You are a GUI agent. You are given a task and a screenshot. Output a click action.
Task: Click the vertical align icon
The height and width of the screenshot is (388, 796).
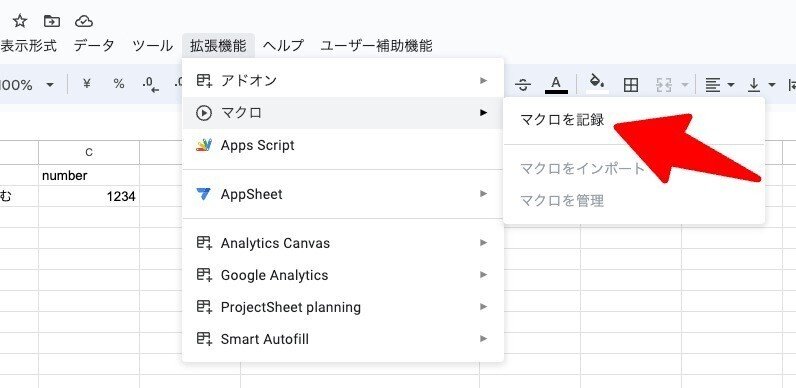754,85
